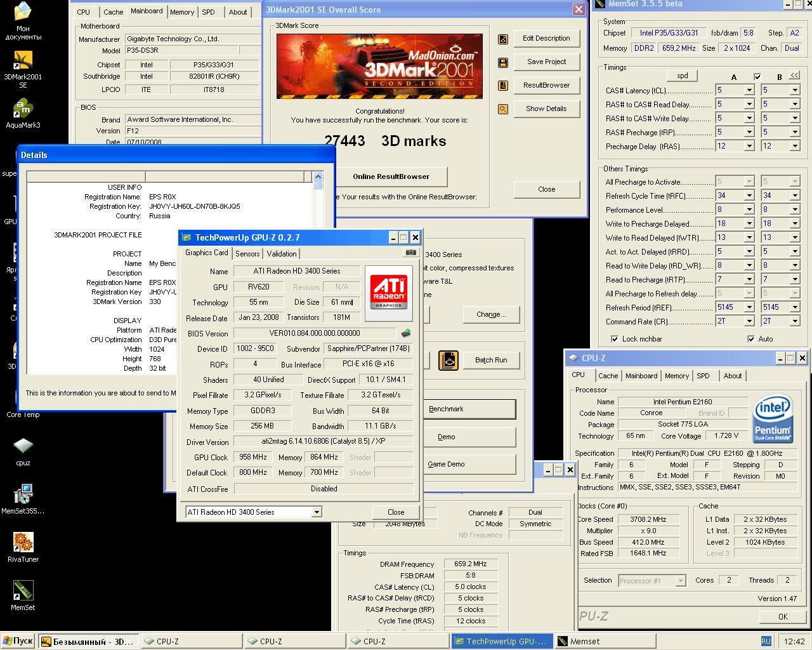Click the GPU-Z title bar icon
This screenshot has width=812, height=650.
point(187,237)
